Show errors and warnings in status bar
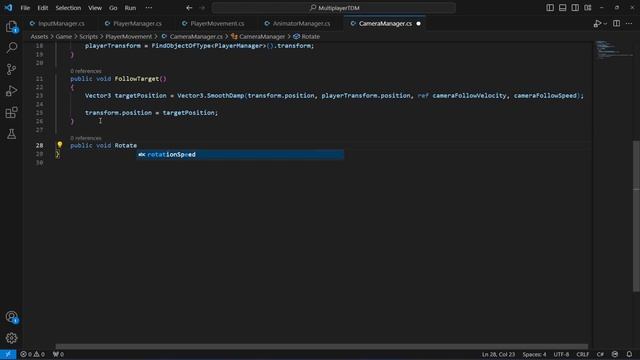Screen dimensions: 640x360 33,354
